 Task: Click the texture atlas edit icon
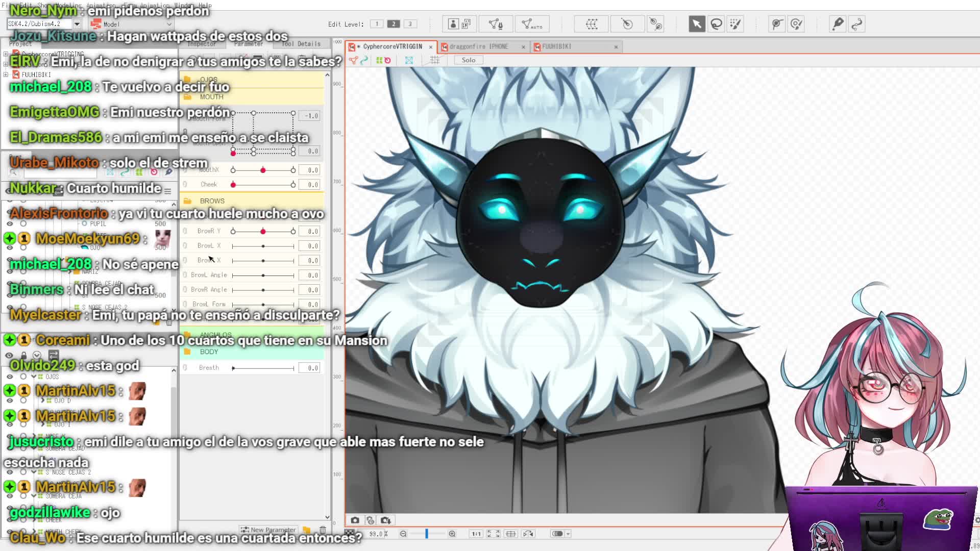click(x=459, y=24)
